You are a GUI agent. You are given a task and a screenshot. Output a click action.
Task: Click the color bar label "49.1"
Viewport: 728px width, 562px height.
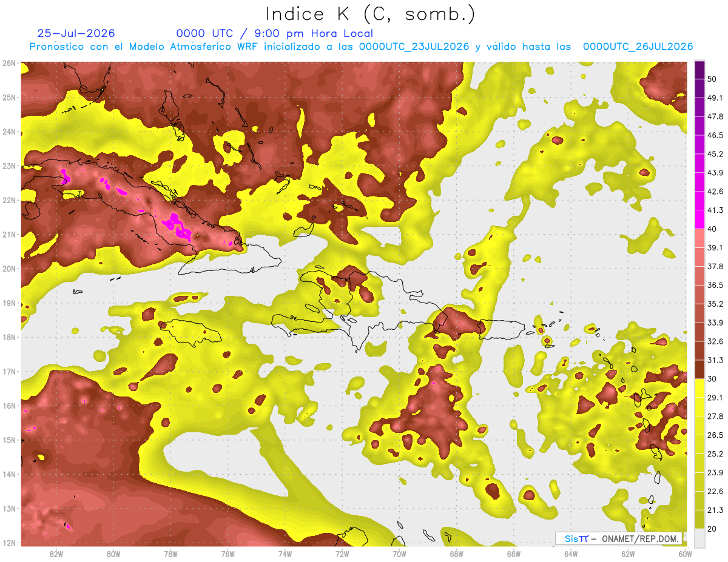715,98
